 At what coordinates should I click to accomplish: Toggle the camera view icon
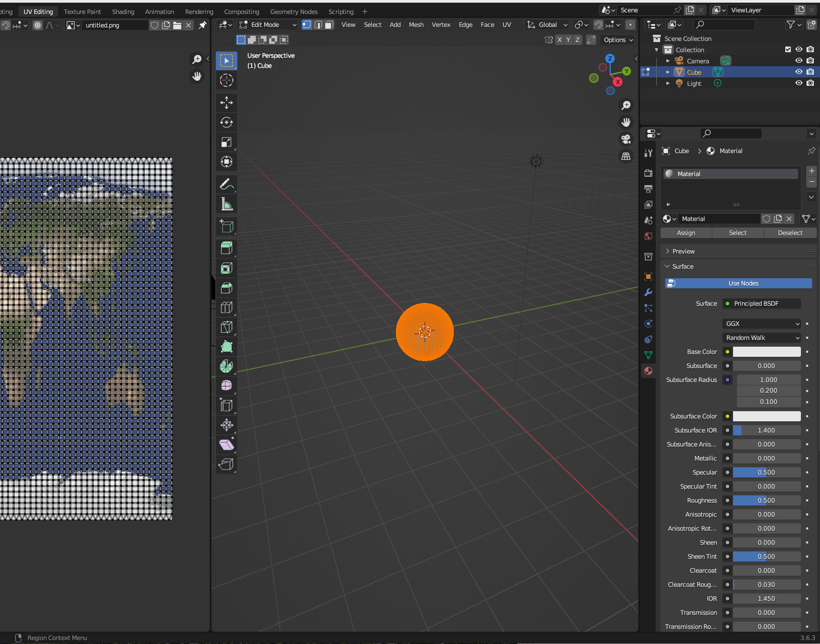[626, 139]
